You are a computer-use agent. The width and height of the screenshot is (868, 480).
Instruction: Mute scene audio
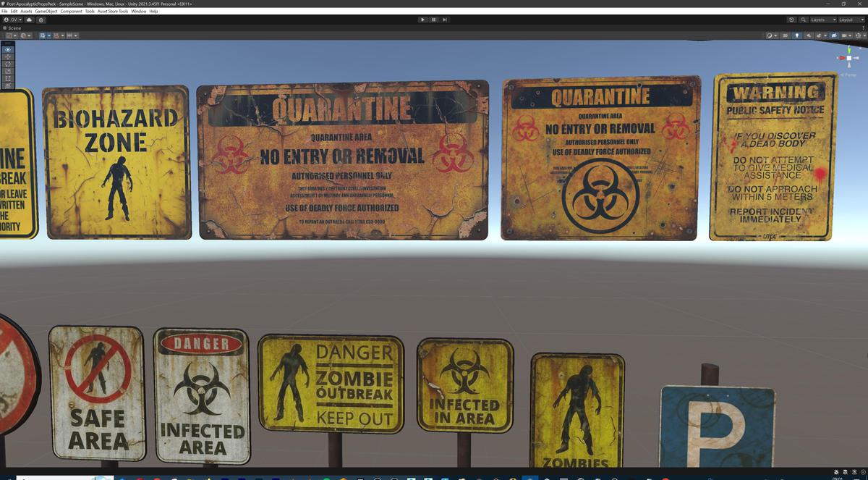(809, 35)
